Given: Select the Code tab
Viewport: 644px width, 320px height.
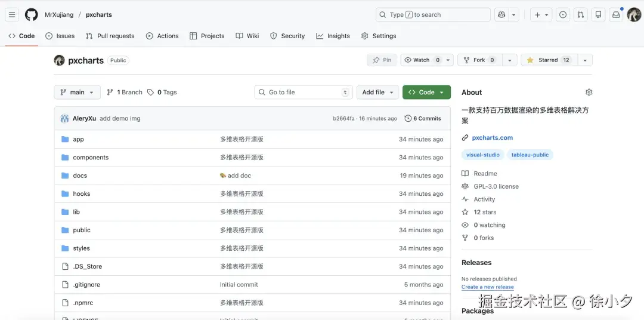Looking at the screenshot, I should (22, 36).
